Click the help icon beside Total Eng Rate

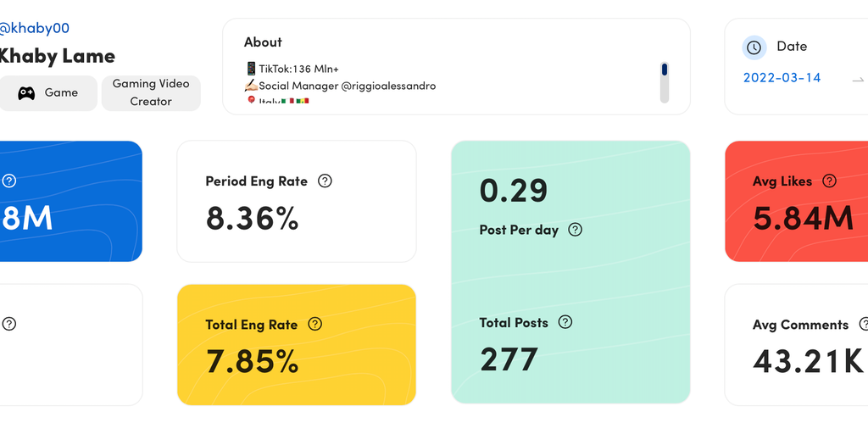click(x=315, y=324)
